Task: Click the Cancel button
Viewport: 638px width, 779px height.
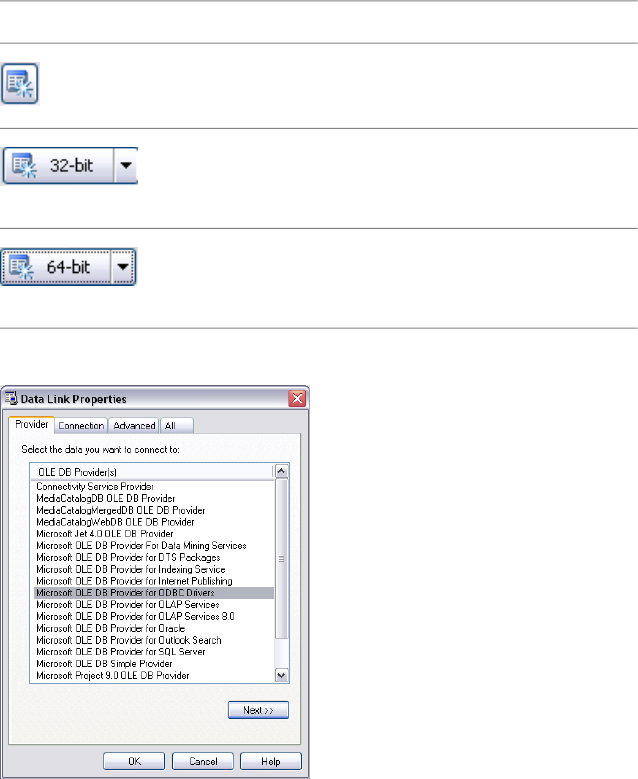Action: point(203,761)
